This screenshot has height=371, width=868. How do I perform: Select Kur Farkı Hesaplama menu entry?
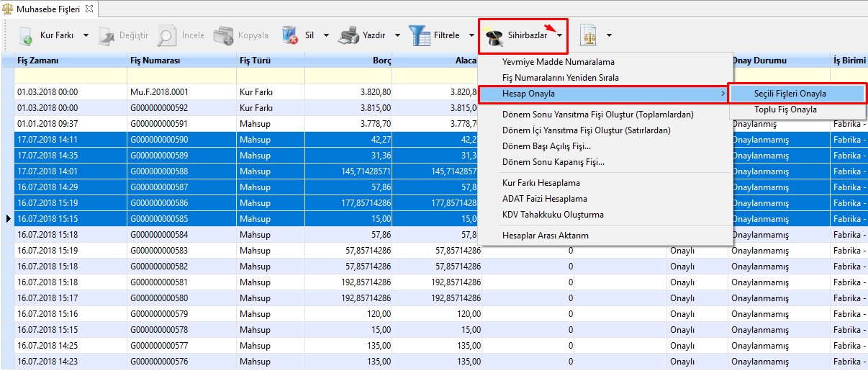[541, 183]
